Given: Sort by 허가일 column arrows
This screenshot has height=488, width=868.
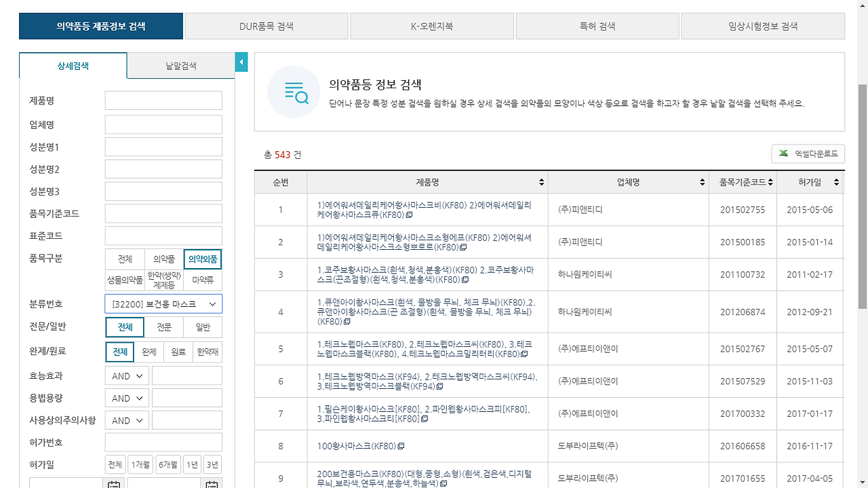Looking at the screenshot, I should 836,183.
